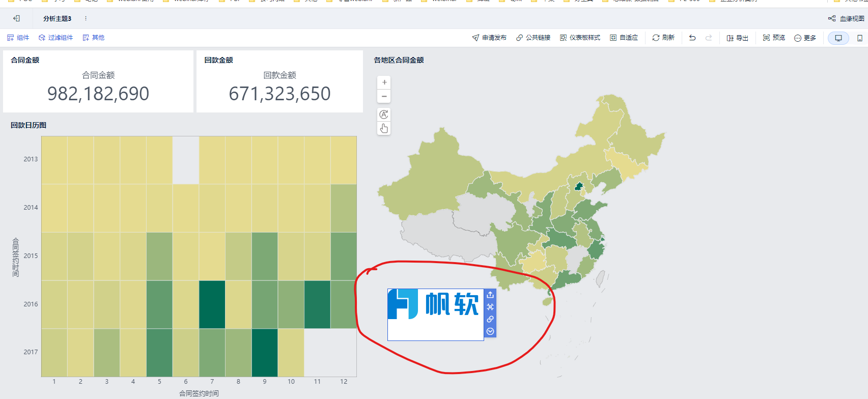Click the back icon left of 分析主题3
The height and width of the screenshot is (399, 868).
click(16, 18)
